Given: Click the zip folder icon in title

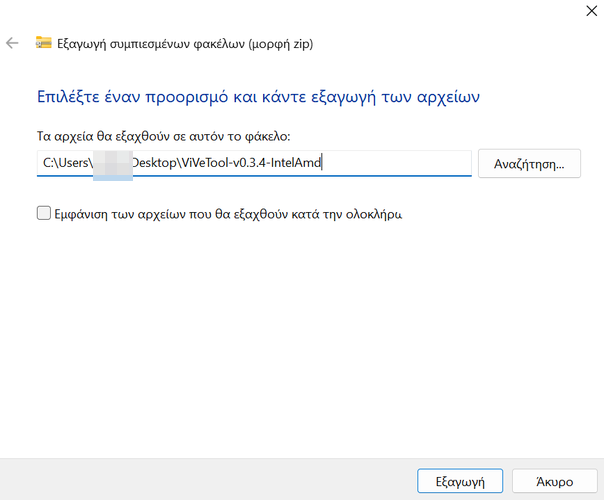Looking at the screenshot, I should pyautogui.click(x=44, y=42).
